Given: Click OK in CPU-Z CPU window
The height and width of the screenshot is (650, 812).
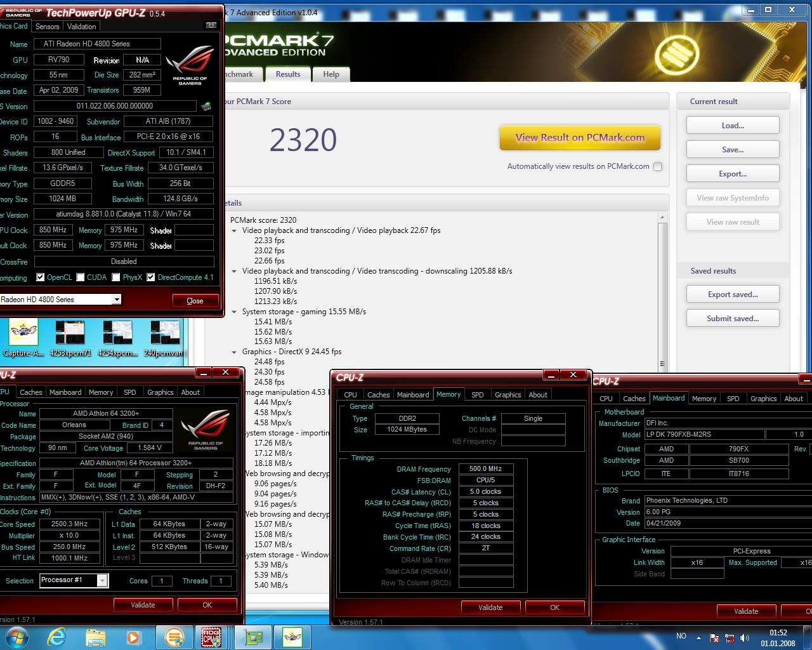Looking at the screenshot, I should click(x=207, y=605).
